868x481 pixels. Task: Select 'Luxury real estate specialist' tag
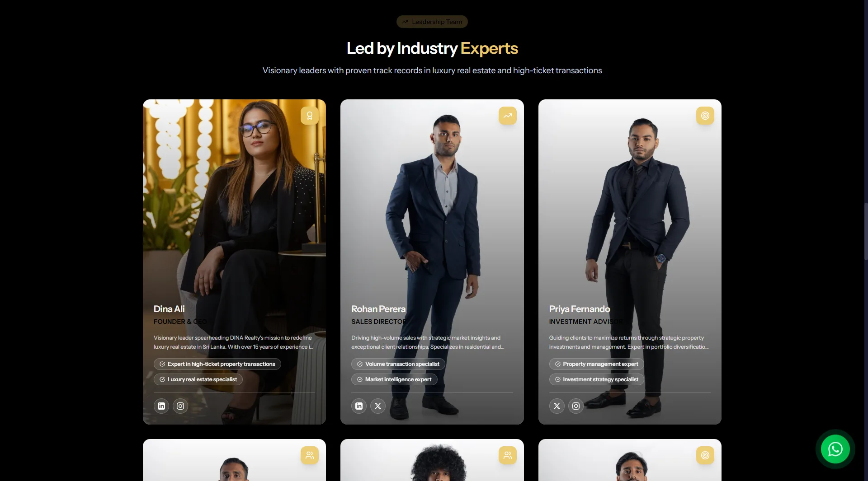[198, 379]
